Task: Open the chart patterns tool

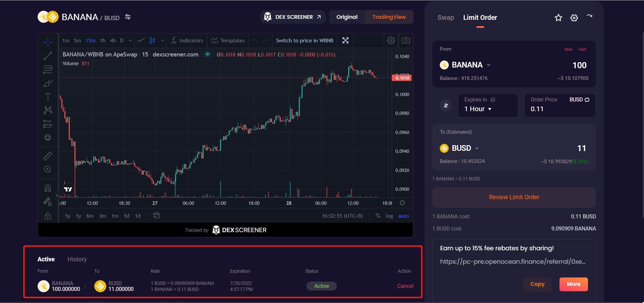Action: click(x=48, y=110)
